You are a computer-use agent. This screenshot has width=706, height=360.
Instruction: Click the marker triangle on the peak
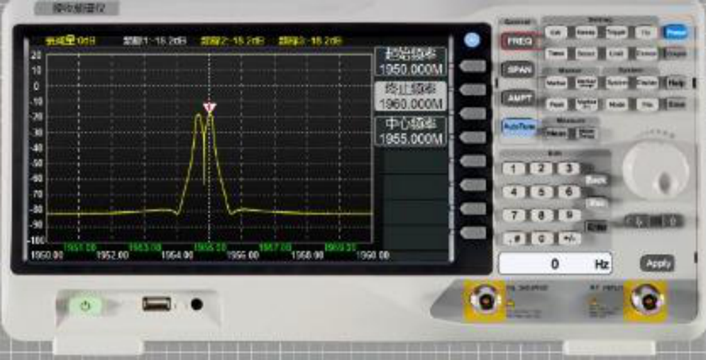[209, 108]
